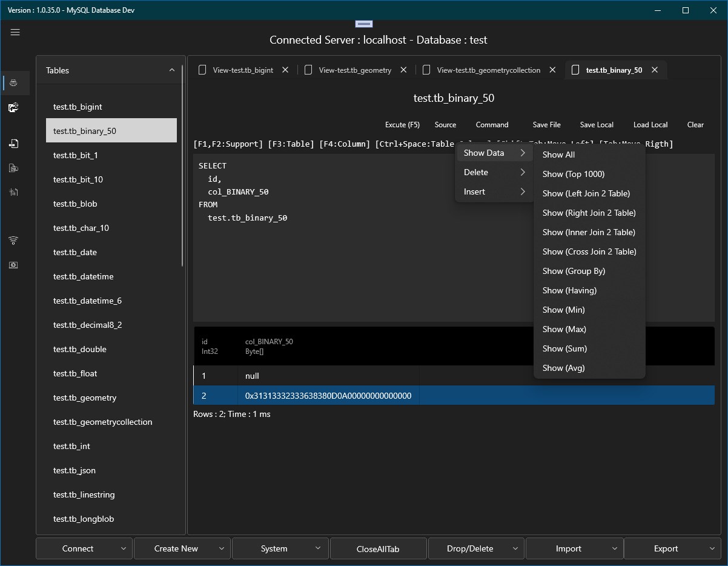
Task: Click the handle icon above the Connected Server title
Action: click(363, 24)
